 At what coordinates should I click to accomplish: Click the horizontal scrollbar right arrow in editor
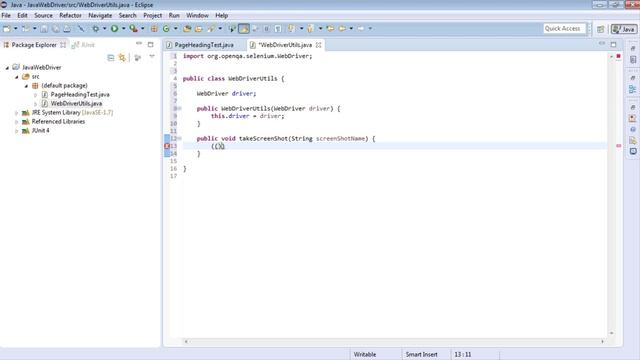[602, 341]
